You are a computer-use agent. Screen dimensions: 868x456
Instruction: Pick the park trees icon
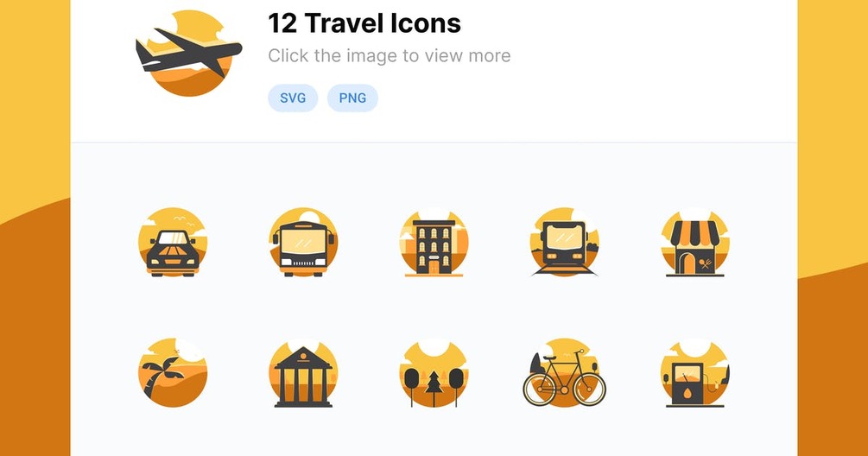[x=434, y=373]
